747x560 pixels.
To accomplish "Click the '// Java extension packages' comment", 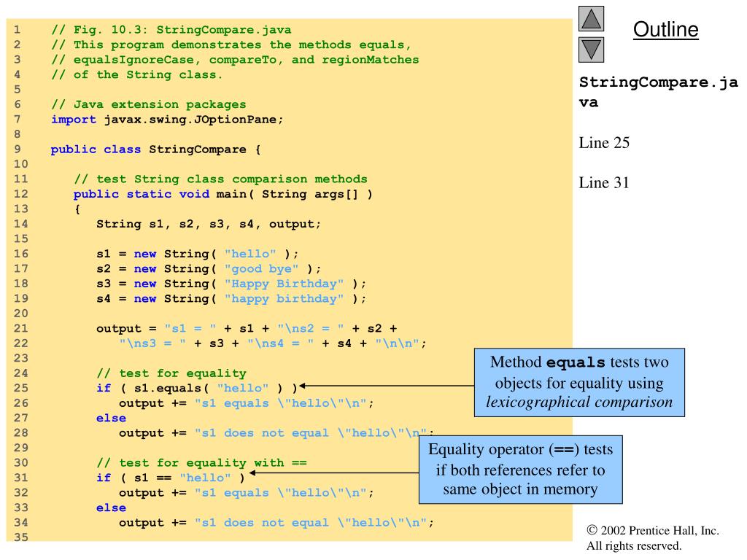I will [x=149, y=105].
